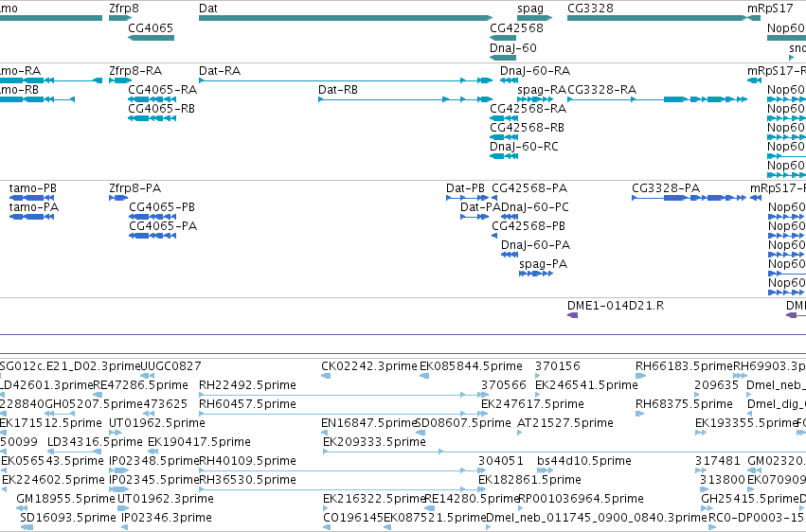
Task: Click the RH40109.5prime EST label
Action: (x=247, y=461)
